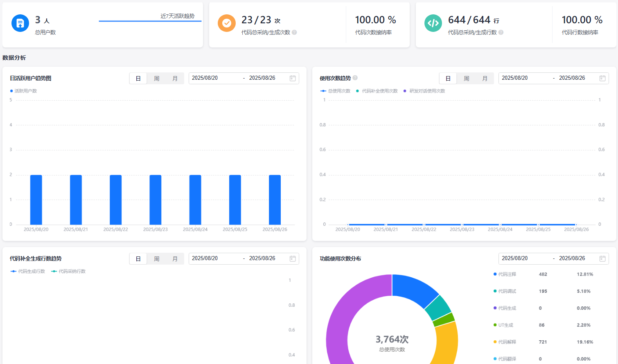This screenshot has height=364, width=618.
Task: Click the 2025/08/23 bar in active users chart
Action: 156,200
